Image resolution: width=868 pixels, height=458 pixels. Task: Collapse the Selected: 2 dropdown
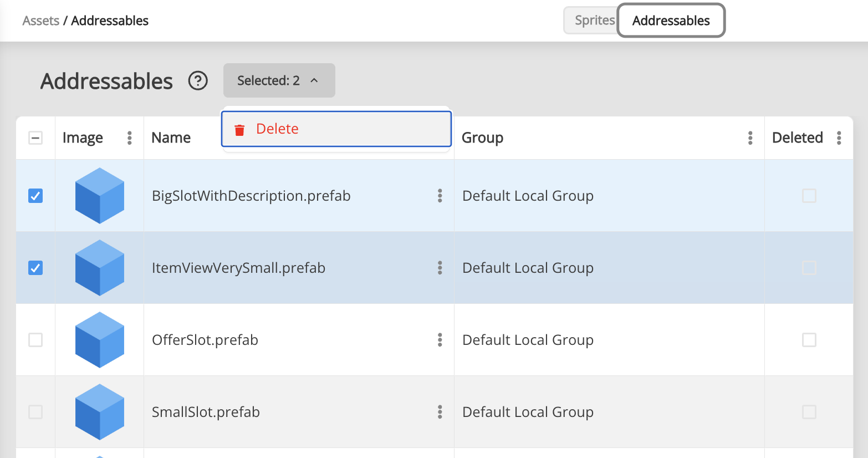coord(279,80)
